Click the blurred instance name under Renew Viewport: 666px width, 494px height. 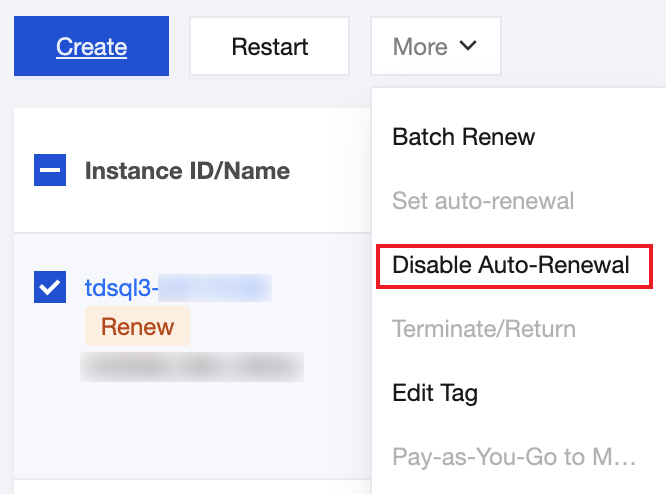pos(192,367)
